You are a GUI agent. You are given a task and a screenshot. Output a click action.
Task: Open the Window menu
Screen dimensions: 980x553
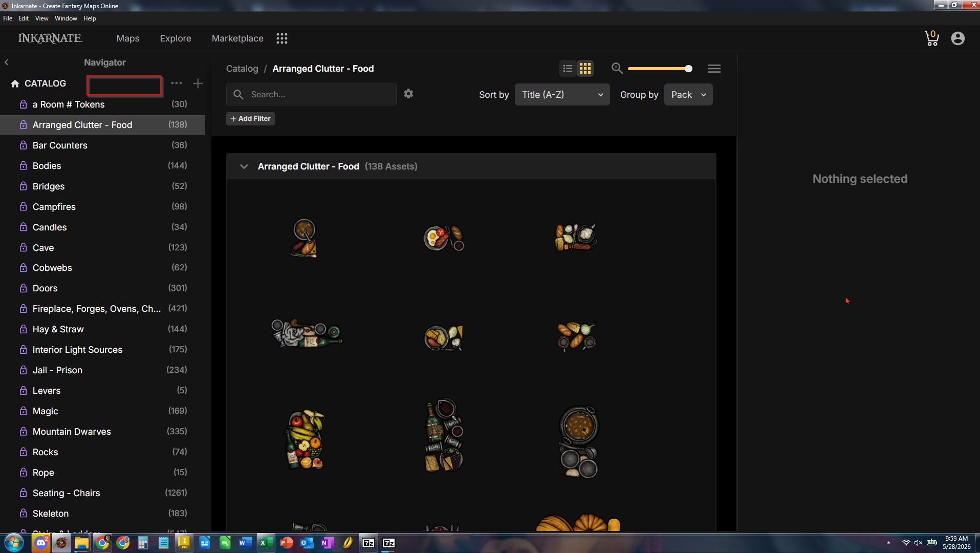pos(66,18)
